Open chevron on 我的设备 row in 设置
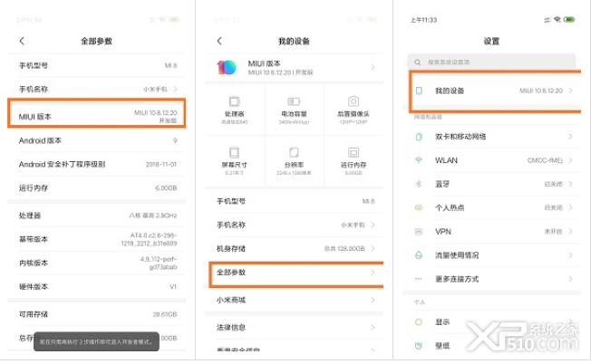 (571, 91)
